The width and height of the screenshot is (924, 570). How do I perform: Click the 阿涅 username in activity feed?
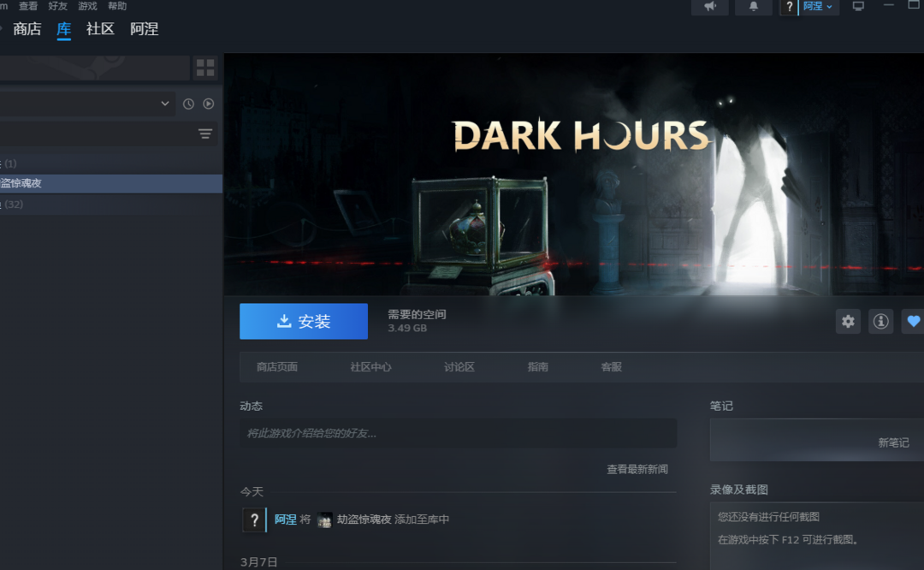pyautogui.click(x=285, y=520)
